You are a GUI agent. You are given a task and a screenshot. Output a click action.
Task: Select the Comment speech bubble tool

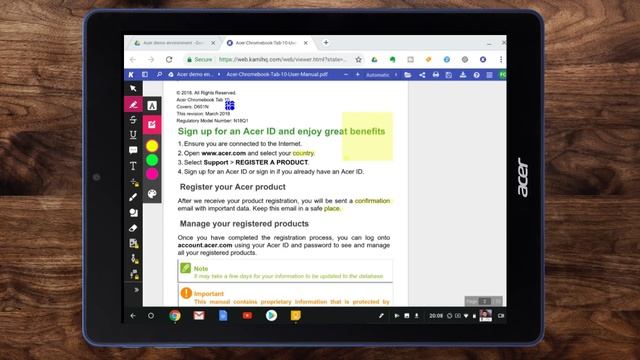click(x=133, y=150)
